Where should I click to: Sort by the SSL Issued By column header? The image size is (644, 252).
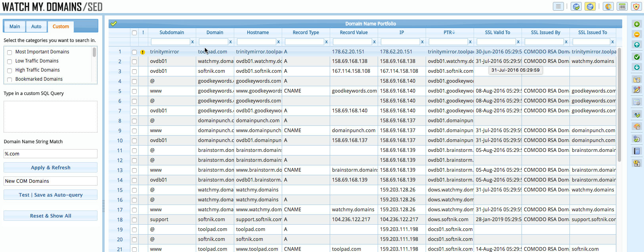point(545,32)
